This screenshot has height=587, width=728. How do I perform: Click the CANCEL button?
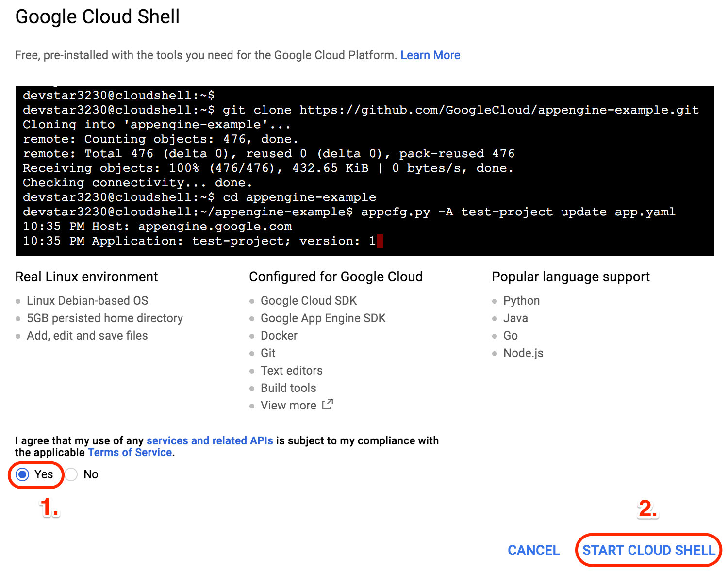533,550
